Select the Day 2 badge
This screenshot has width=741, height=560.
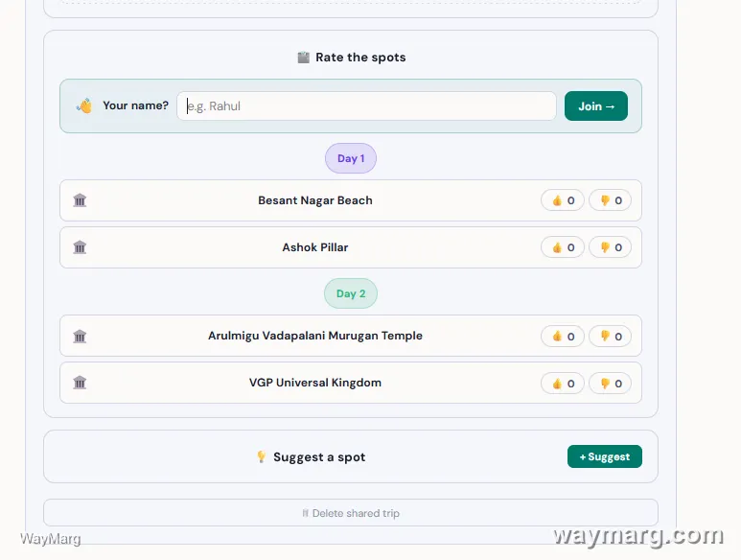coord(351,293)
